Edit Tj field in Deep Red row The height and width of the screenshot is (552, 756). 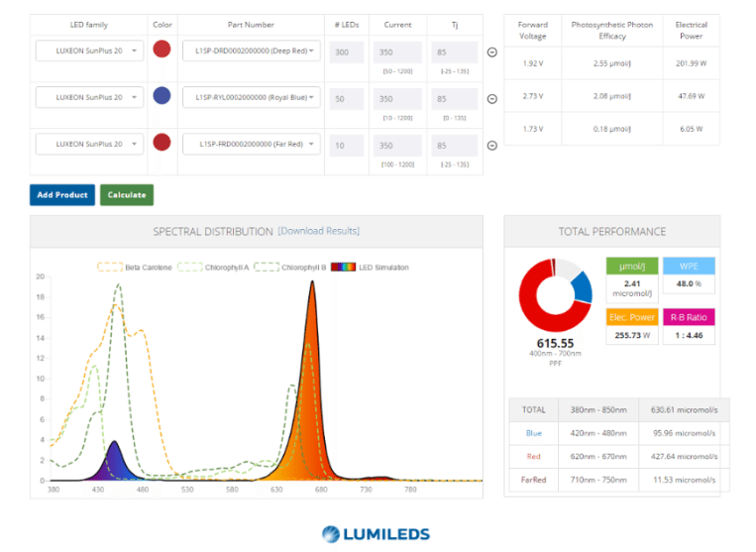point(455,53)
